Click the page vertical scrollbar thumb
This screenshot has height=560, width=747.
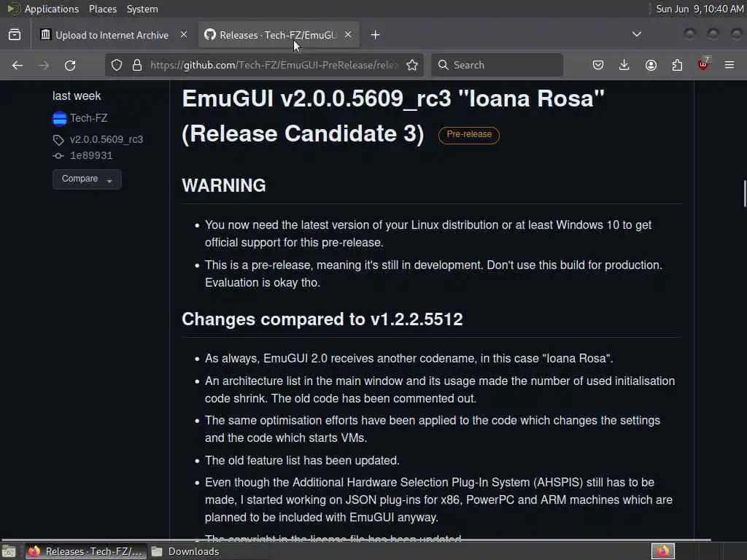[x=745, y=194]
